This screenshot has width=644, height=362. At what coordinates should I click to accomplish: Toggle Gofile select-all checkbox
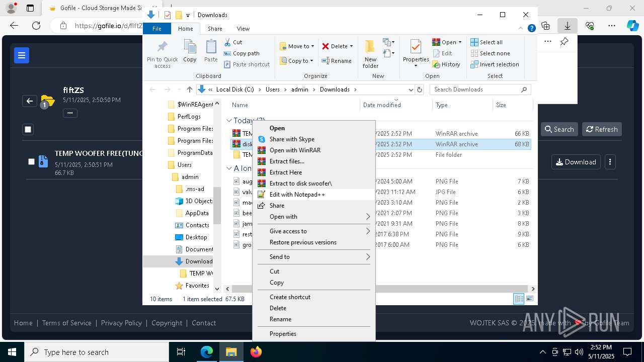point(28,129)
